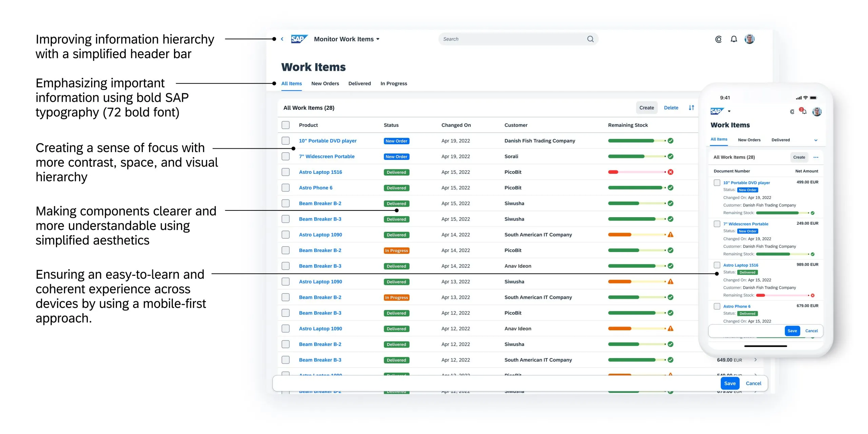Click the Create button
The width and height of the screenshot is (868, 434).
point(646,107)
